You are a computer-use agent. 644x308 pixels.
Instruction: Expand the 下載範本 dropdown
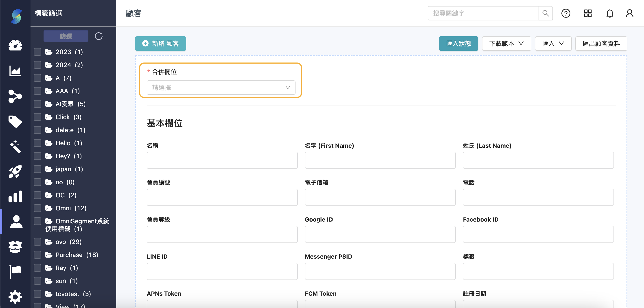(x=506, y=44)
